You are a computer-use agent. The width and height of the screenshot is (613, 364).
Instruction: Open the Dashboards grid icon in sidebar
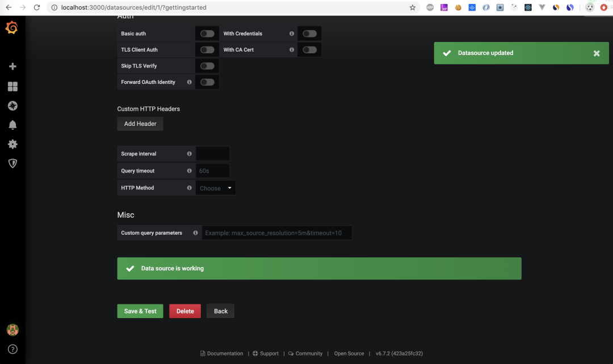tap(12, 86)
